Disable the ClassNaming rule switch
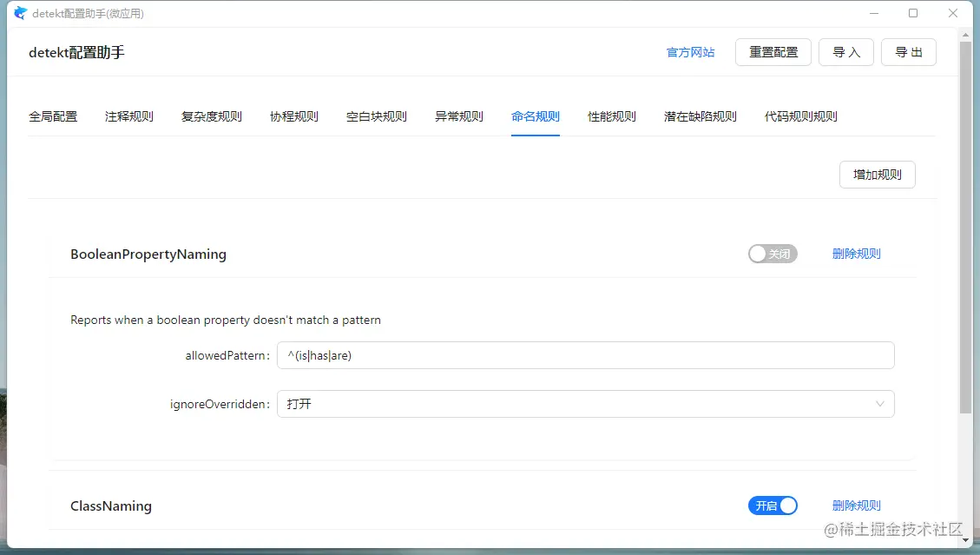Screen dimensions: 980x555 (x=773, y=505)
